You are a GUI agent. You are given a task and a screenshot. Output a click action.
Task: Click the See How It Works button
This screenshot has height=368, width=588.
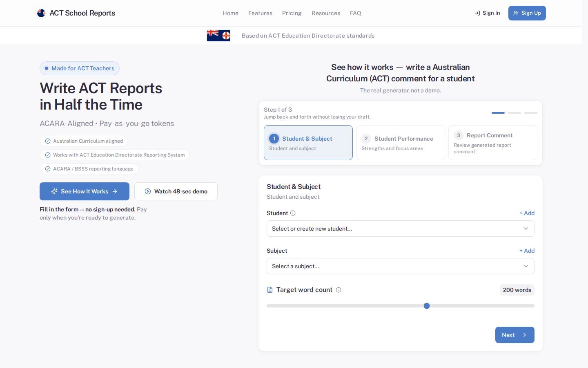[85, 191]
